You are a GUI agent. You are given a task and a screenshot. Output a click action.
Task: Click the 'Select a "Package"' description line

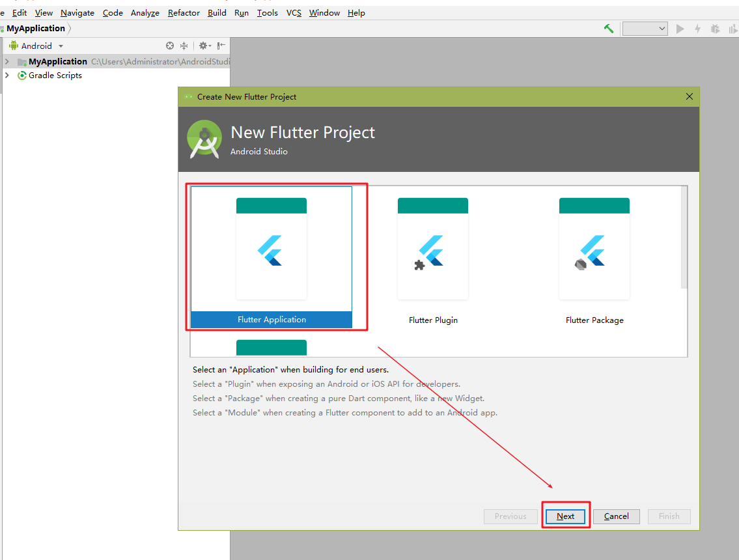click(x=339, y=399)
